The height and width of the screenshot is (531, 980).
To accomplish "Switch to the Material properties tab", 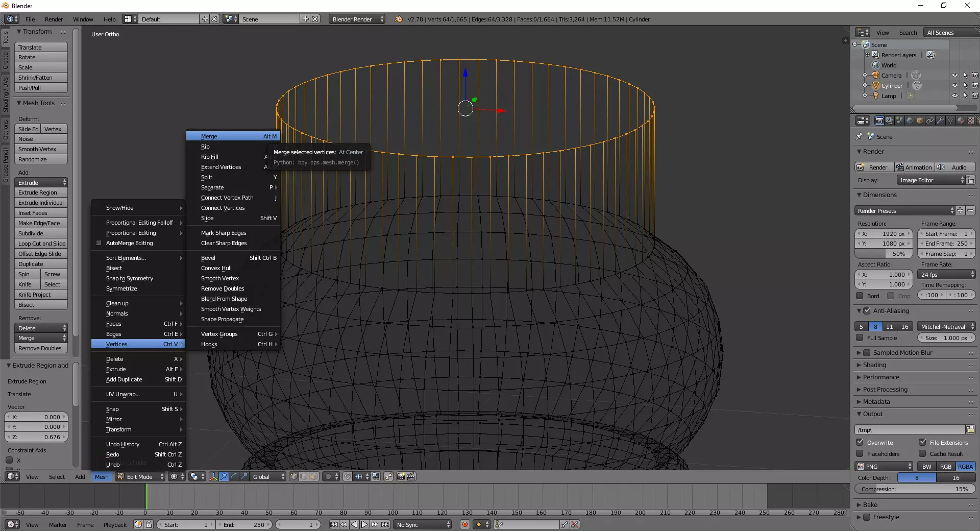I will pyautogui.click(x=961, y=120).
